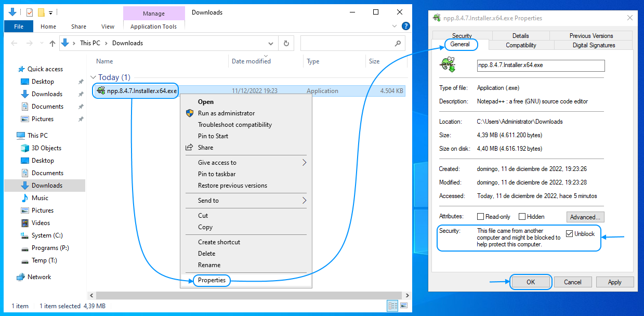Click the Explorer window's blue arrow title bar icon
This screenshot has height=316, width=644.
[x=12, y=12]
